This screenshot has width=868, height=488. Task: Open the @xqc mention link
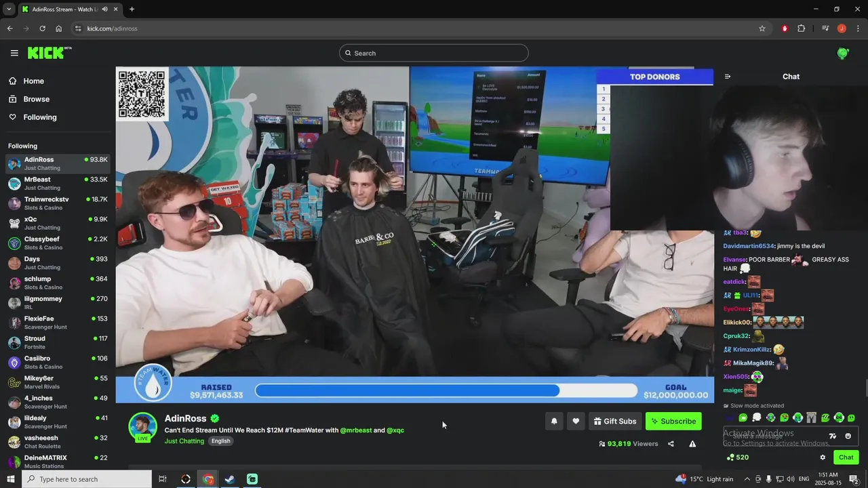395,430
